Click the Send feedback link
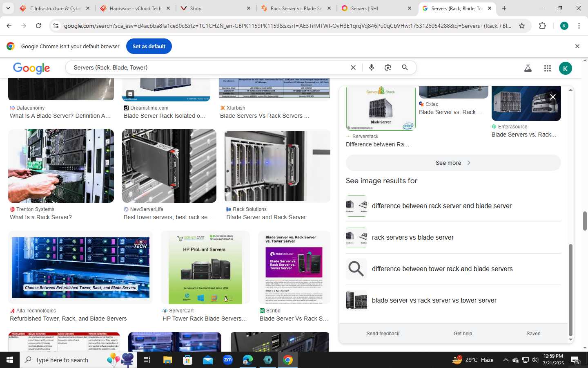Image resolution: width=588 pixels, height=368 pixels. (383, 334)
